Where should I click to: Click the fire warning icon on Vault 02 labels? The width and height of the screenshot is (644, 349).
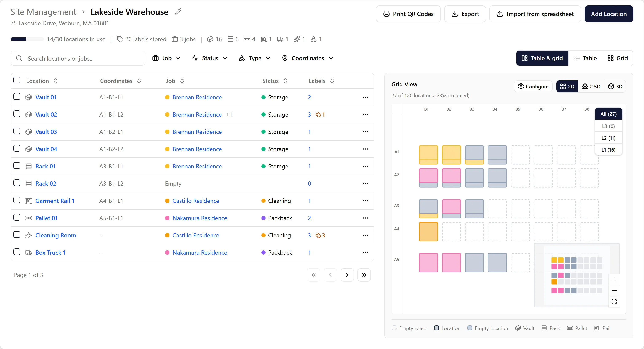click(x=318, y=115)
